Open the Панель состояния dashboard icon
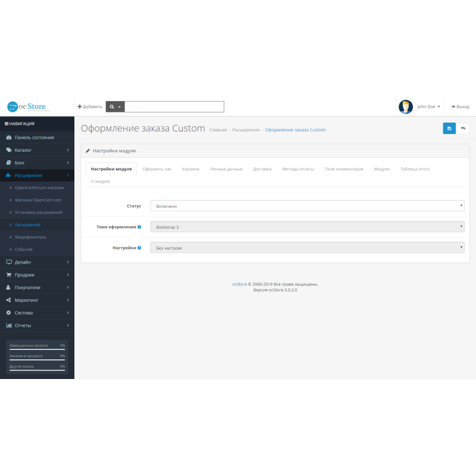Image resolution: width=476 pixels, height=476 pixels. 10,137
